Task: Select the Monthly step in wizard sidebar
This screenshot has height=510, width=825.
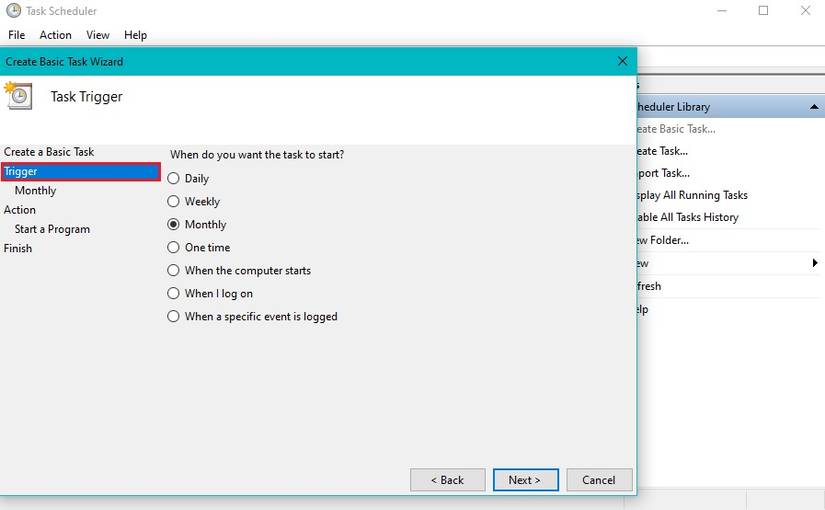Action: click(35, 191)
